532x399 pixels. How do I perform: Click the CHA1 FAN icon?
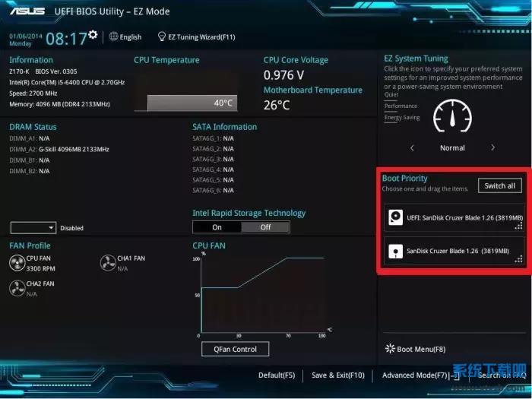coord(108,263)
